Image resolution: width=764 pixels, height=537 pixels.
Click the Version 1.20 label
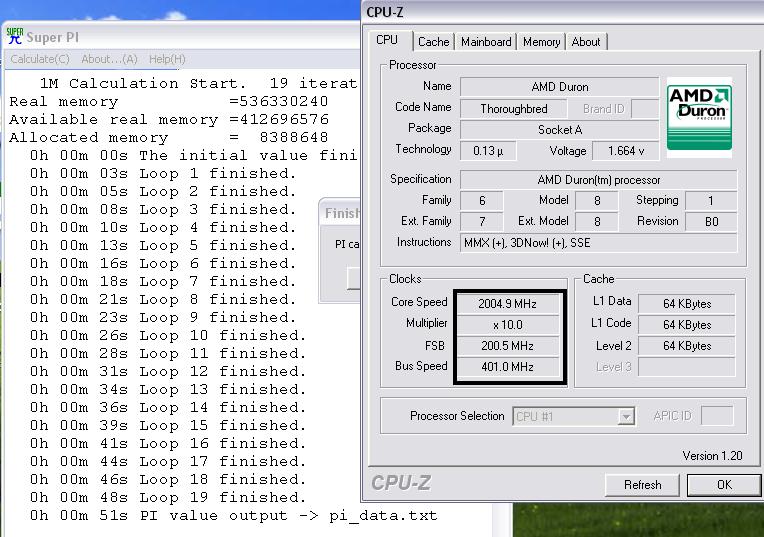[712, 456]
